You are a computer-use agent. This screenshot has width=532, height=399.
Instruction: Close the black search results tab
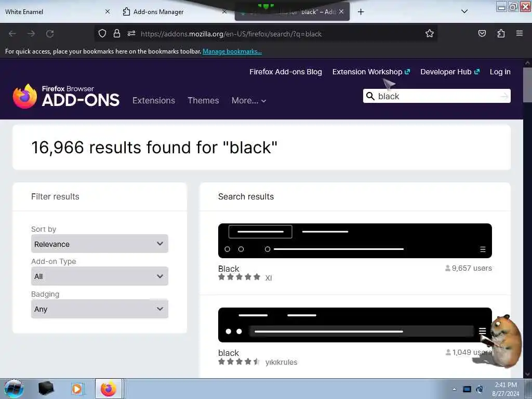(x=341, y=11)
